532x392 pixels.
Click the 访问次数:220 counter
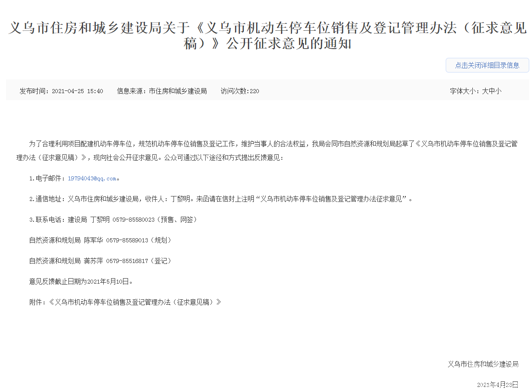pyautogui.click(x=240, y=91)
